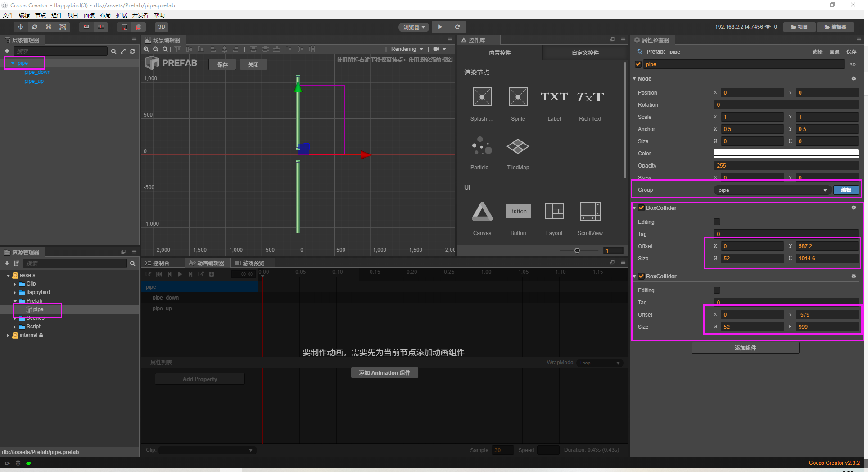The width and height of the screenshot is (868, 472).
Task: Toggle the pipe node active checkbox
Action: click(x=638, y=64)
